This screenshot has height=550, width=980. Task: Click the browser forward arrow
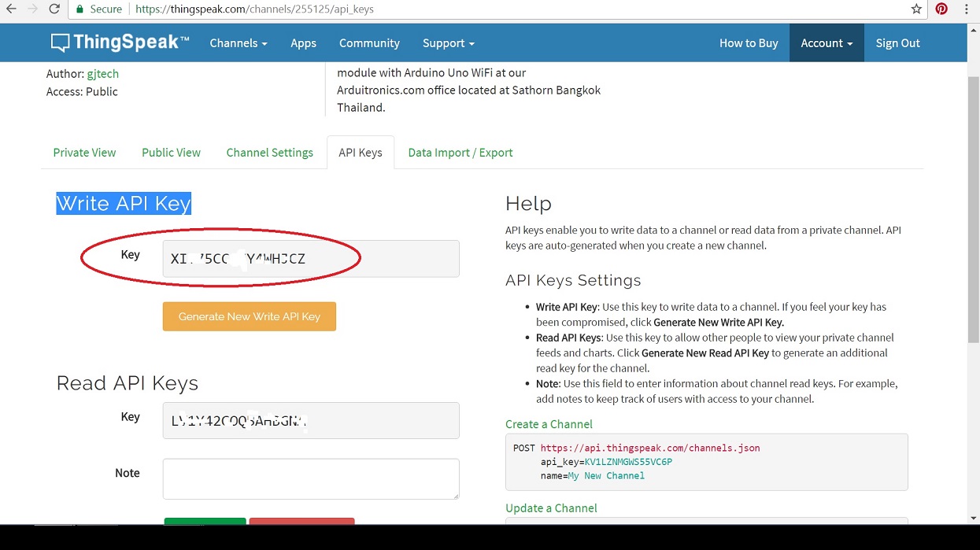[32, 9]
